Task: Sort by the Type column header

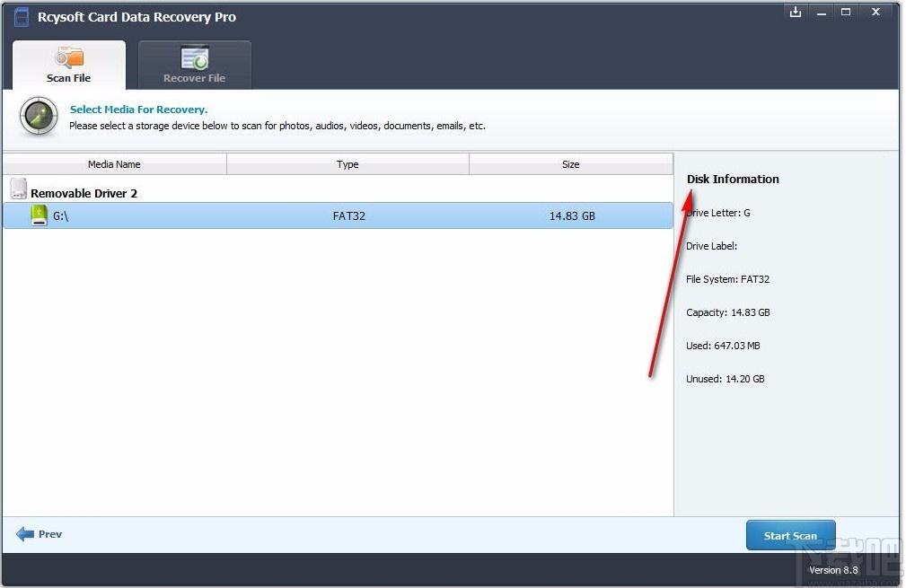Action: click(347, 164)
